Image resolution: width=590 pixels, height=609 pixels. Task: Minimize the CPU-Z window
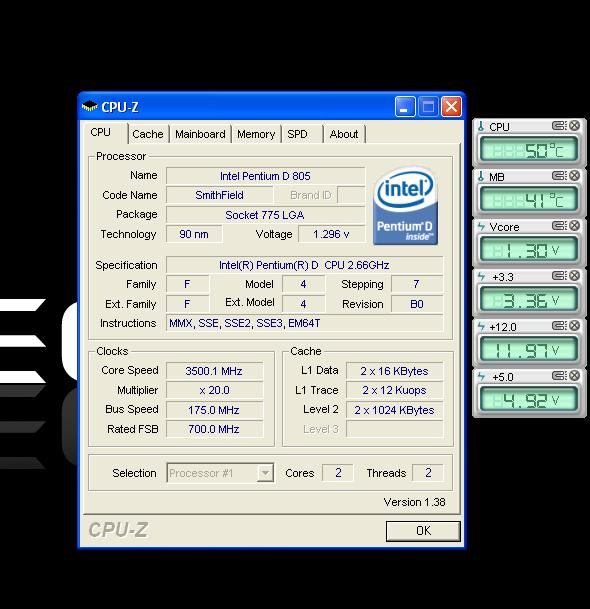(x=405, y=106)
